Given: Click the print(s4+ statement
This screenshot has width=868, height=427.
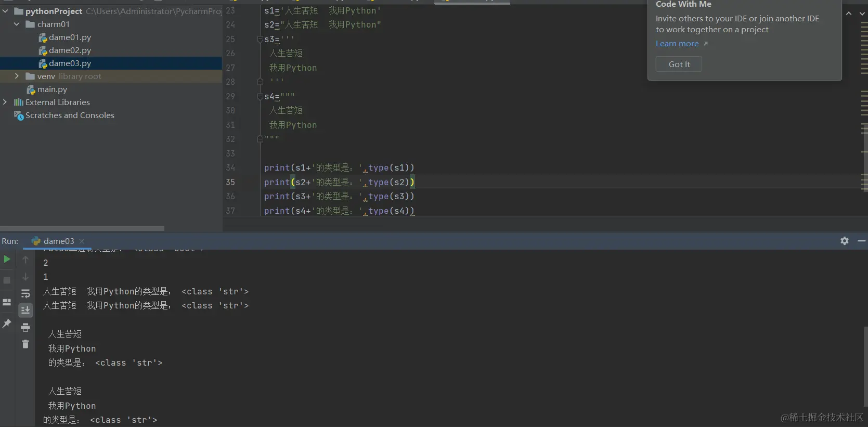Looking at the screenshot, I should point(339,211).
